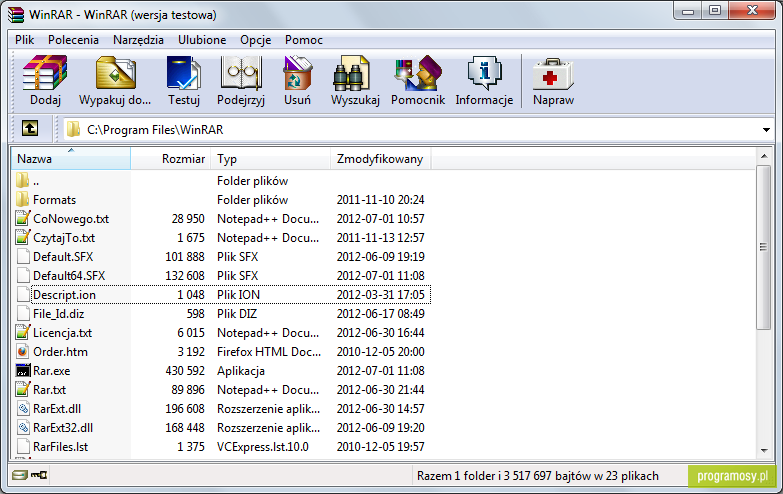Maximize the WinRAR window
Viewport: 783px width, 494px height.
pyautogui.click(x=715, y=11)
